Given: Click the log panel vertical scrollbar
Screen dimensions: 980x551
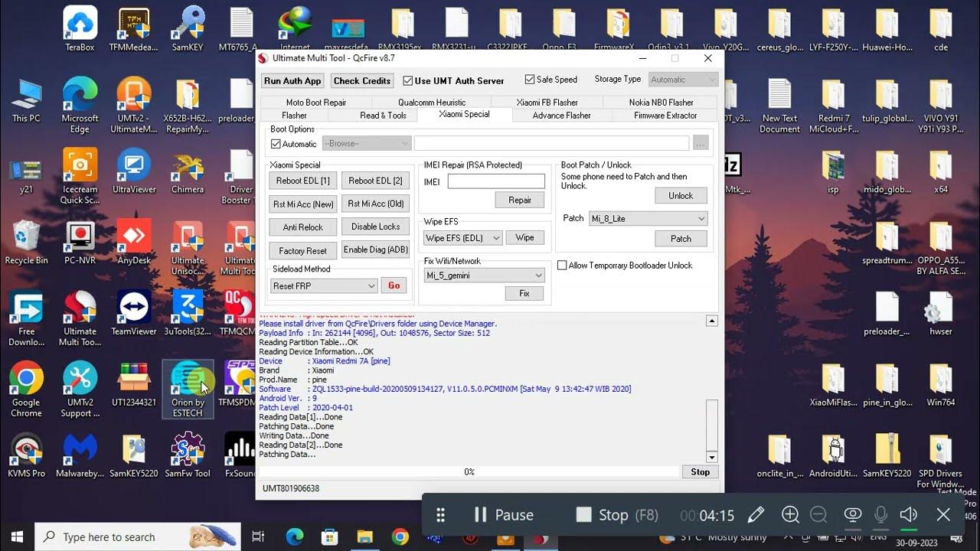Looking at the screenshot, I should pyautogui.click(x=711, y=390).
